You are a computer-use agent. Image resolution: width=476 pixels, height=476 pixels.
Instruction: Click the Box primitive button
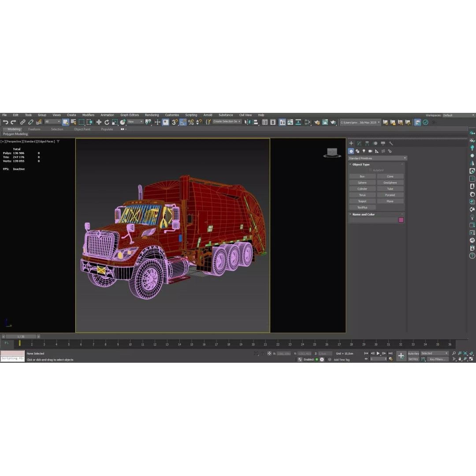[x=362, y=176]
